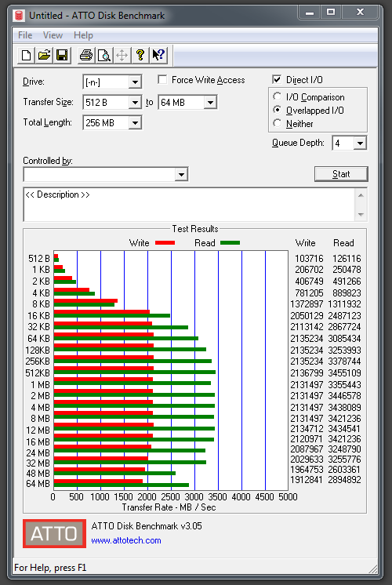Minimize the ATTO Disk Benchmark window
Image resolution: width=392 pixels, height=585 pixels.
pyautogui.click(x=309, y=13)
